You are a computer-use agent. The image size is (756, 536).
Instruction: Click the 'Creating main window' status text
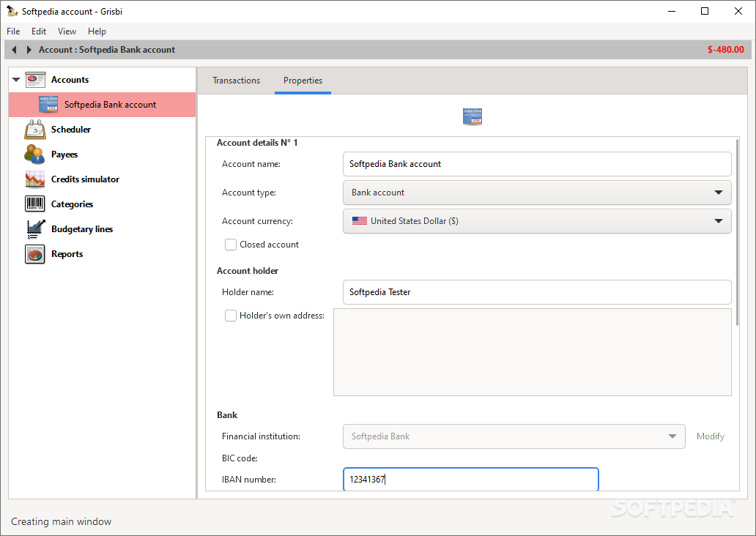point(62,521)
